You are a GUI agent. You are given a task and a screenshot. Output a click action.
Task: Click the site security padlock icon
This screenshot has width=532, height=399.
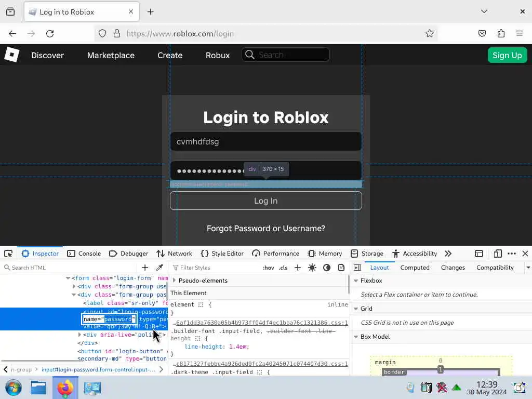[117, 34]
